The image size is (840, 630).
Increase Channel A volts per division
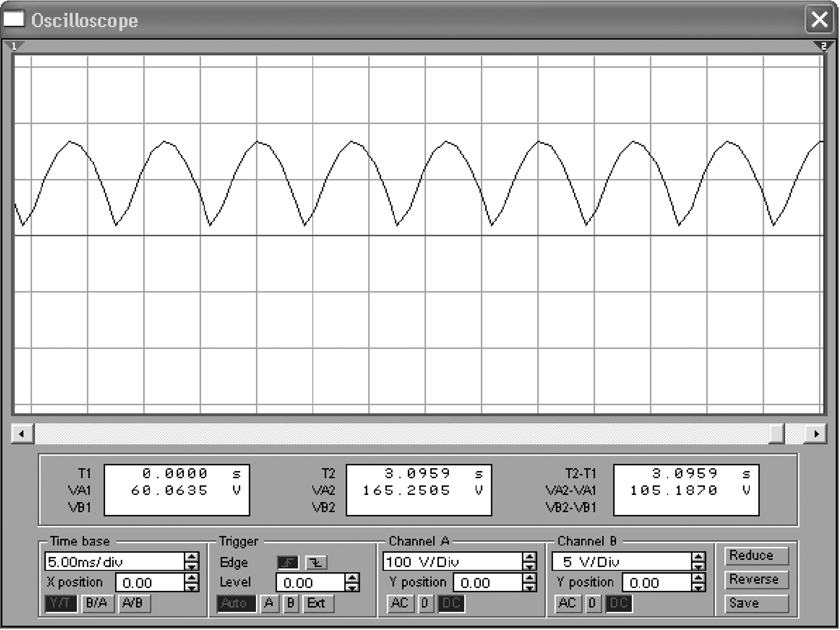[529, 557]
